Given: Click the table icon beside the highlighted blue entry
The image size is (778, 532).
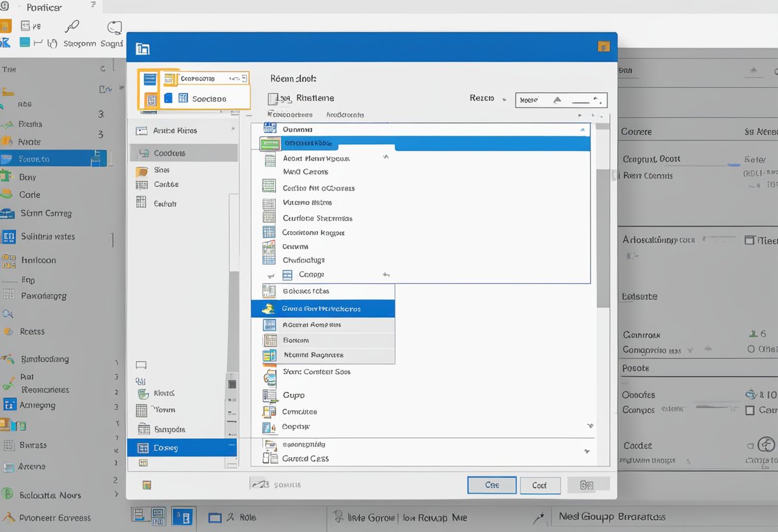Looking at the screenshot, I should coord(269,143).
